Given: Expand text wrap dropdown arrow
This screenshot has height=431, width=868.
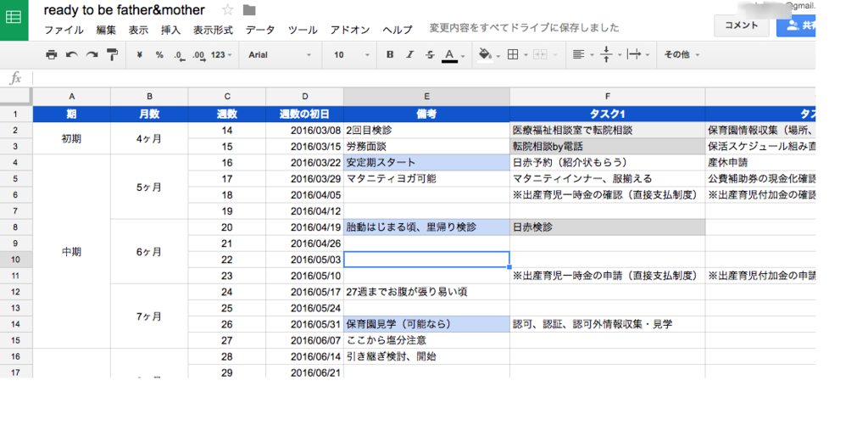Looking at the screenshot, I should [647, 55].
